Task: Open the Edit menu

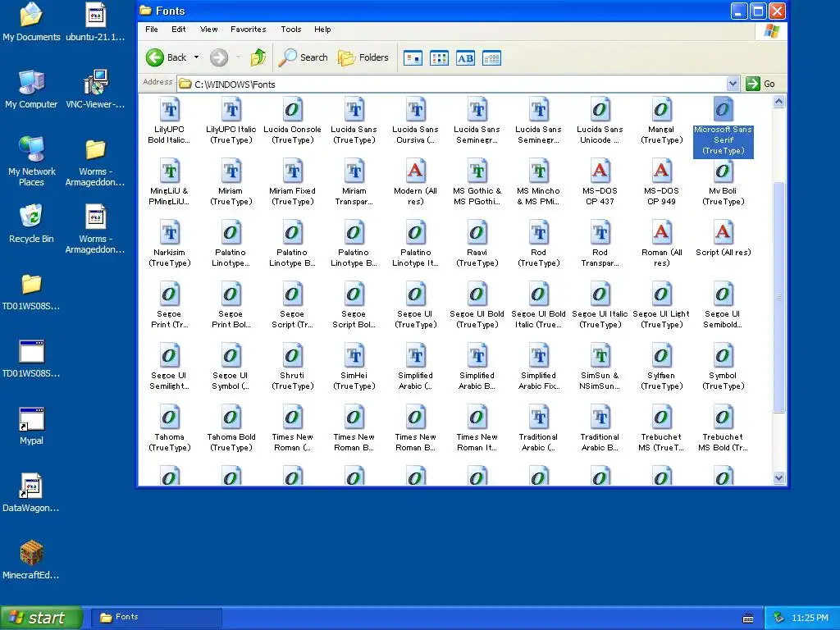Action: (178, 30)
